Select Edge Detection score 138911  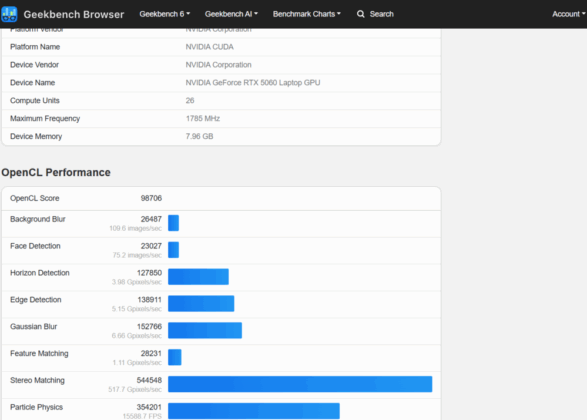149,300
